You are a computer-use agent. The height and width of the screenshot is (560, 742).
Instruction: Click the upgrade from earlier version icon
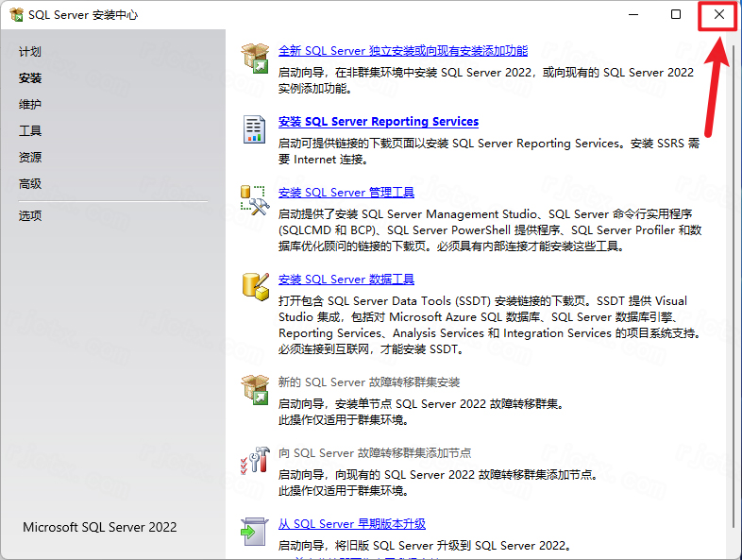[x=255, y=532]
